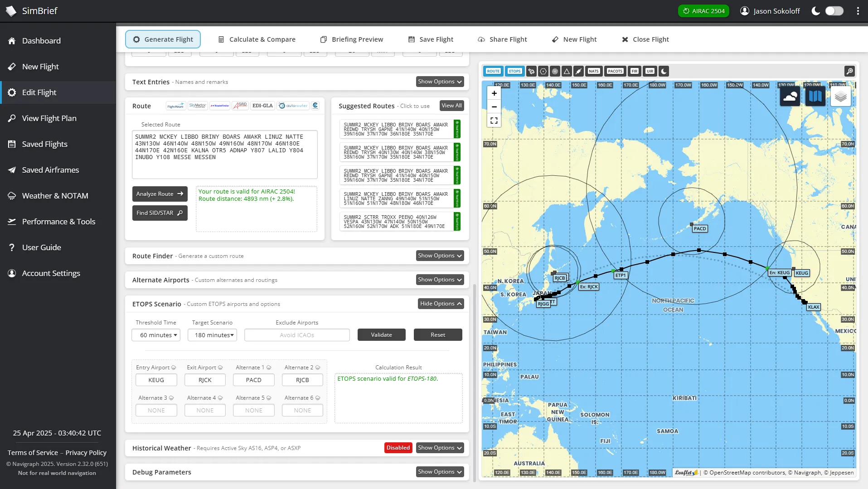Click the map search magnifier icon

(849, 71)
